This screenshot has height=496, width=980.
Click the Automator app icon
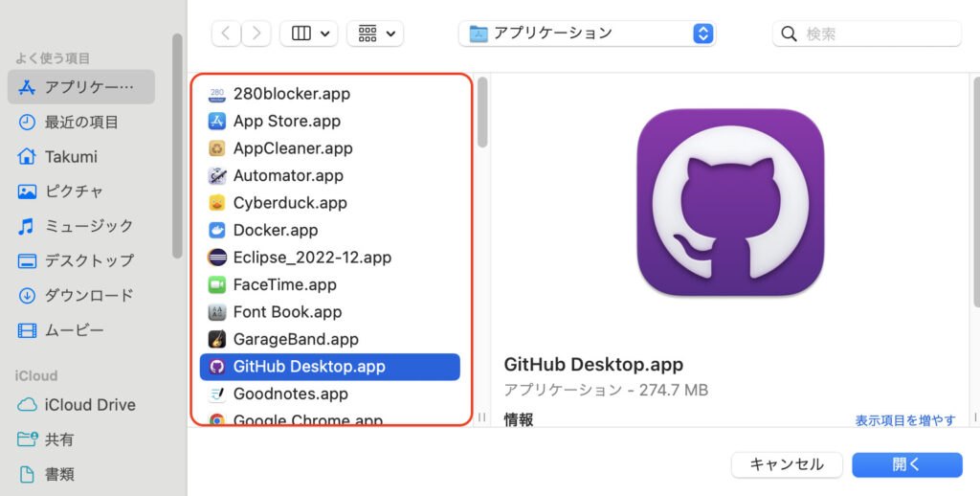(x=217, y=176)
